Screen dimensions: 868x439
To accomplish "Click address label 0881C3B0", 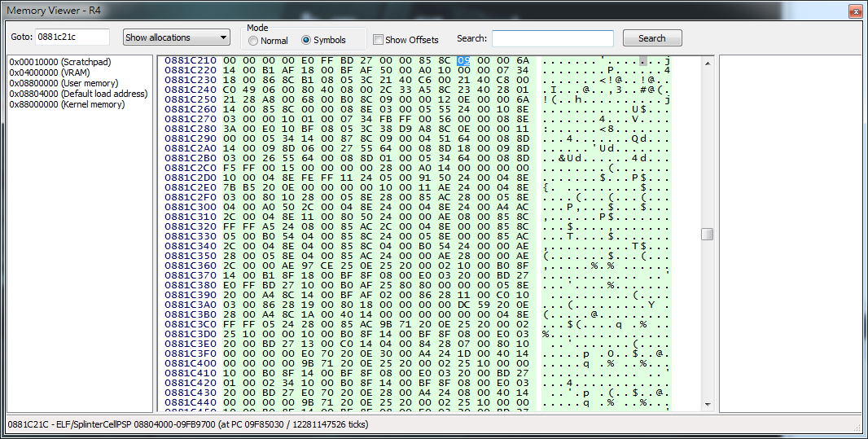I will tap(191, 314).
